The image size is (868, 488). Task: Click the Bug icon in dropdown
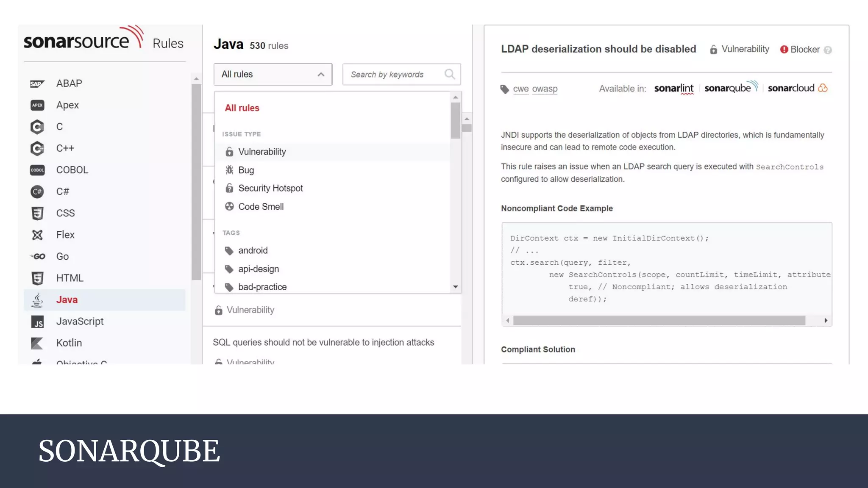[x=229, y=170]
